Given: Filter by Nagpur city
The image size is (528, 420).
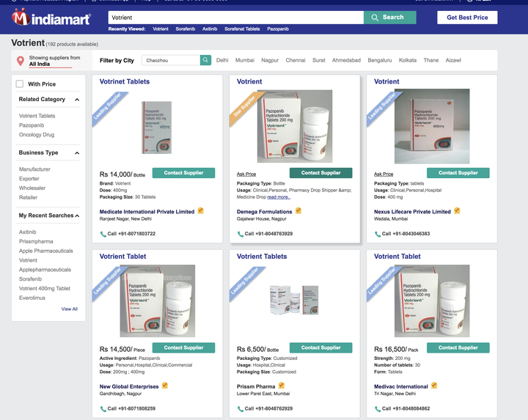Looking at the screenshot, I should 270,60.
